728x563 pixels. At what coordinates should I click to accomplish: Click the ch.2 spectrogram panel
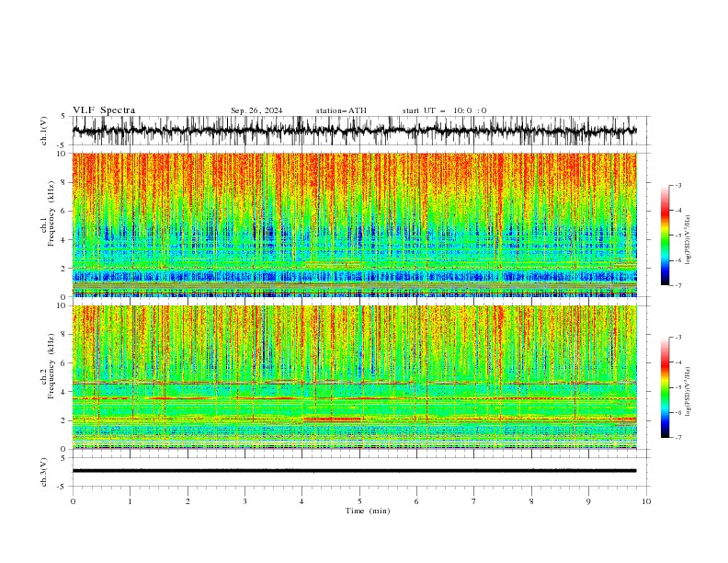[355, 377]
